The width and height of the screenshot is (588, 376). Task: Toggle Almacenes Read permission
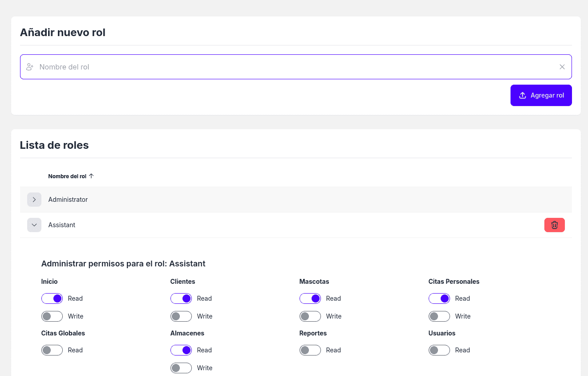tap(181, 350)
